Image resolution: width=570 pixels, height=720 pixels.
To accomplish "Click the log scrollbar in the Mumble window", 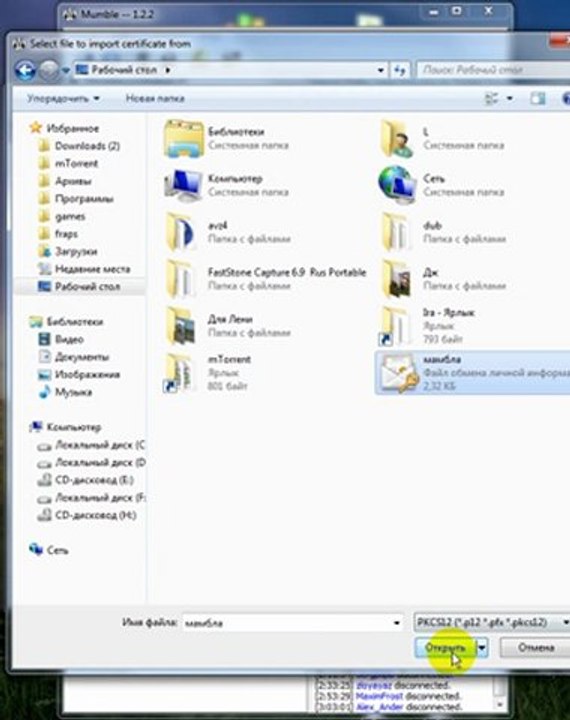I will 500,691.
